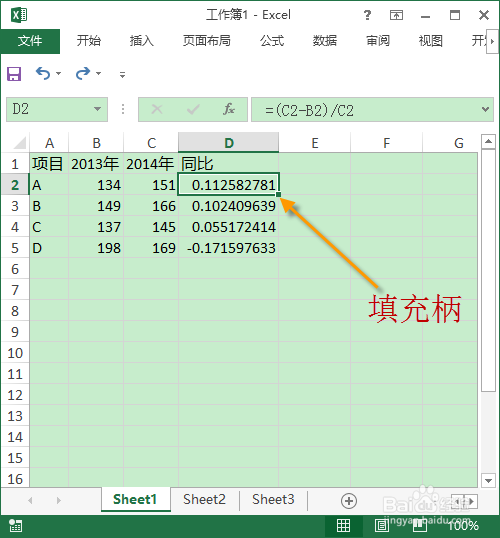The image size is (500, 538).
Task: Open the 文件 tab
Action: pos(30,41)
